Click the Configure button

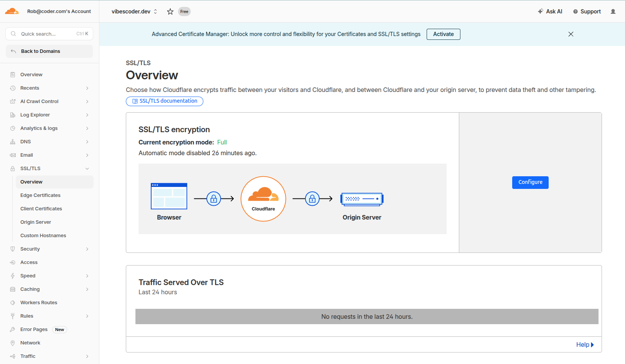[x=530, y=182]
